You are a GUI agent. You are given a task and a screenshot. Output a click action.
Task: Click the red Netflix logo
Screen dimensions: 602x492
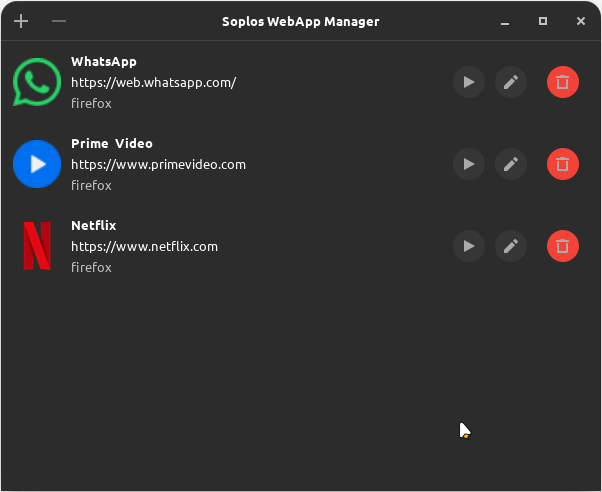point(37,246)
